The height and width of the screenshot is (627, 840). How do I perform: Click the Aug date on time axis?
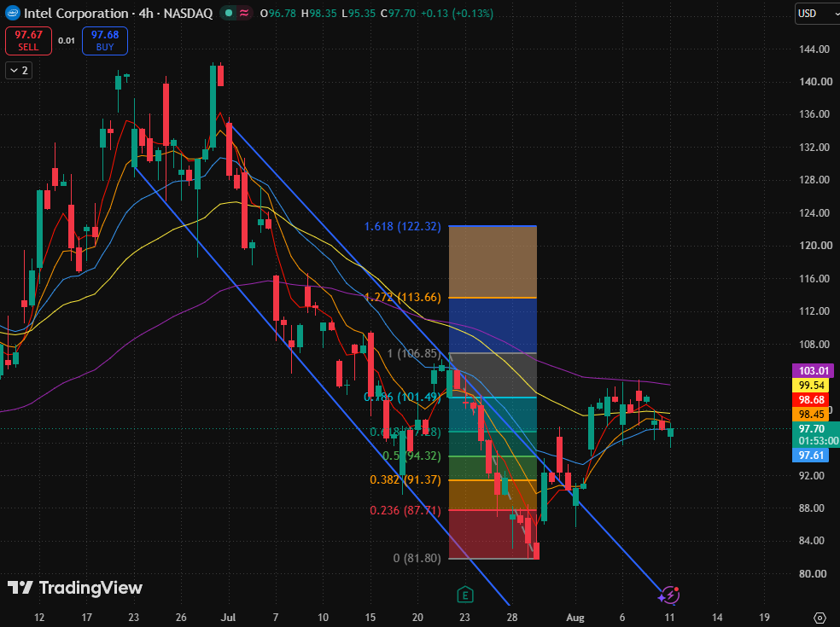(x=575, y=618)
